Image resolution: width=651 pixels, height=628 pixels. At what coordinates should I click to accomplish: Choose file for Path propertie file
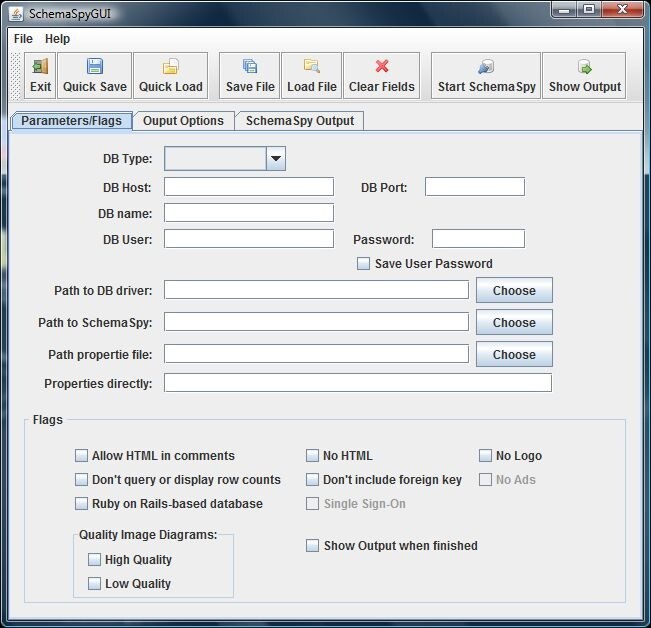tap(514, 354)
